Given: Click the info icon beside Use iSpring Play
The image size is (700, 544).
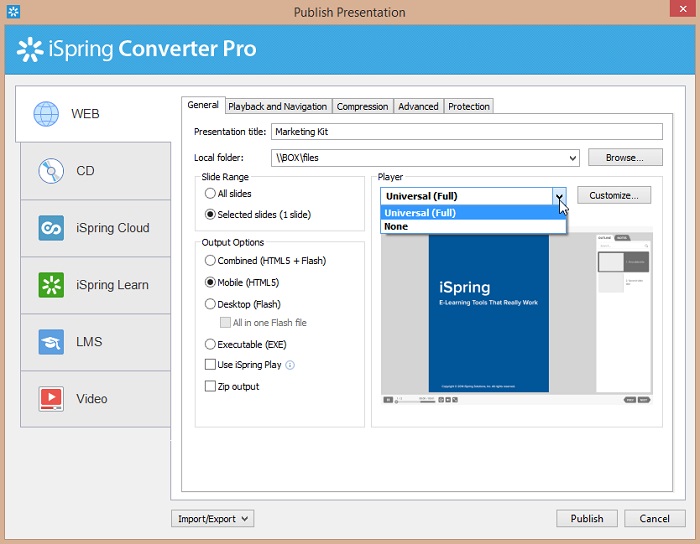Looking at the screenshot, I should 290,365.
